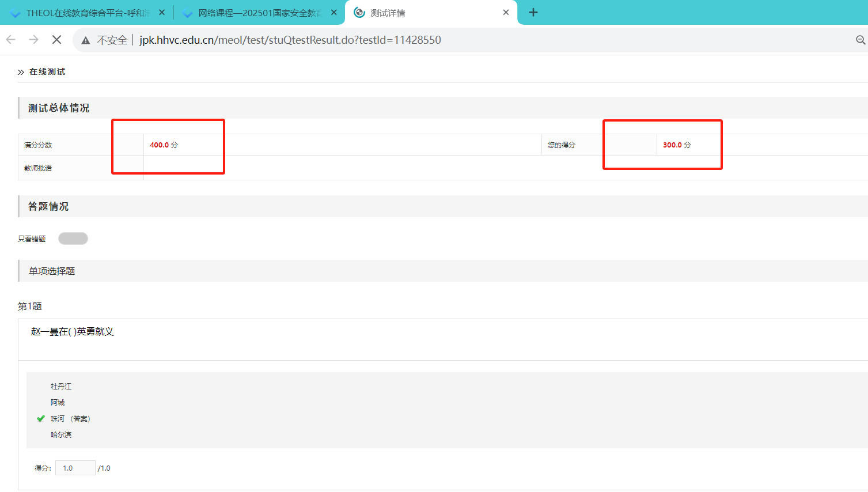
Task: Close the 测试详情 tab
Action: pos(506,13)
